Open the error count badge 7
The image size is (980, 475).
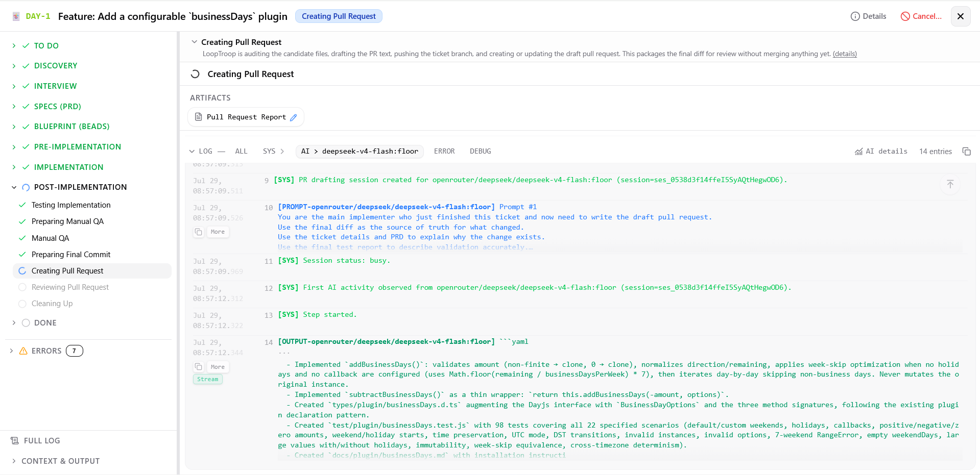(x=74, y=351)
